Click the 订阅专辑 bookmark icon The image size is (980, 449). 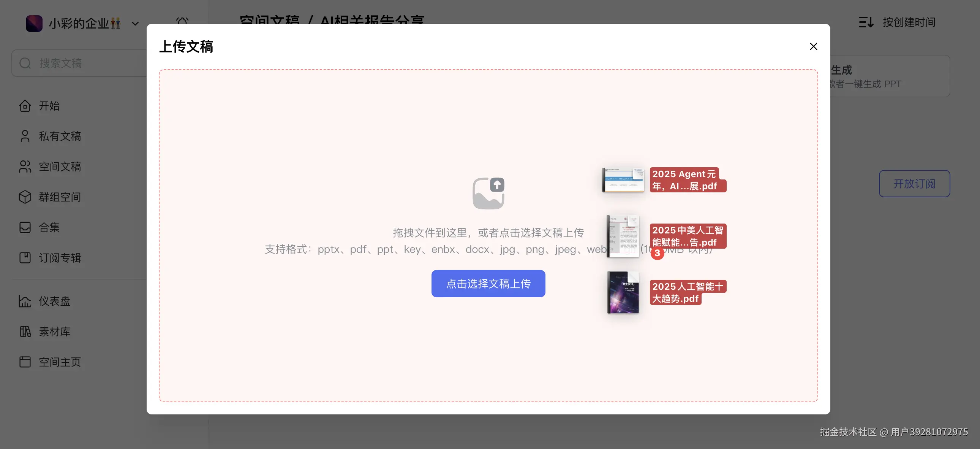coord(25,258)
